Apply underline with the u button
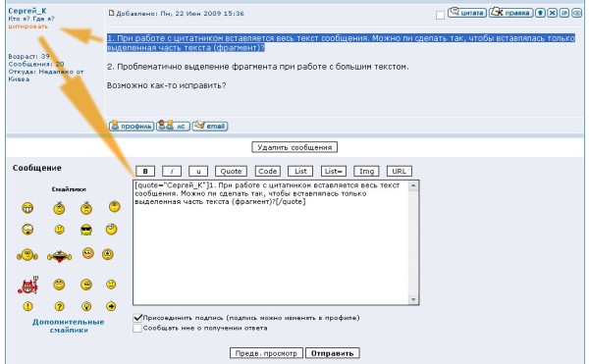 click(x=198, y=171)
